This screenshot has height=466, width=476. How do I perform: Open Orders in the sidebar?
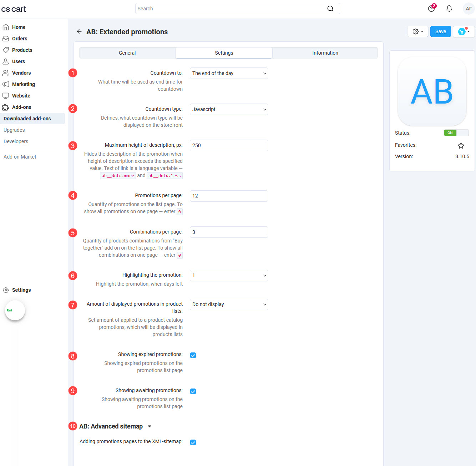[20, 39]
